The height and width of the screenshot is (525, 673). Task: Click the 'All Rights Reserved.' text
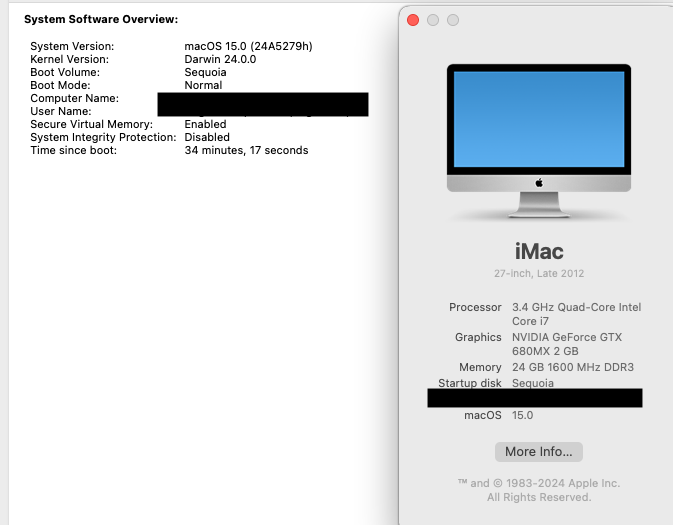[x=539, y=498]
